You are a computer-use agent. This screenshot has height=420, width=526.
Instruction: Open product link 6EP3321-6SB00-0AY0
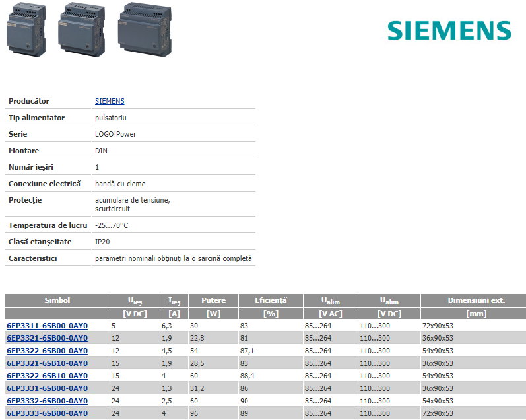[48, 338]
